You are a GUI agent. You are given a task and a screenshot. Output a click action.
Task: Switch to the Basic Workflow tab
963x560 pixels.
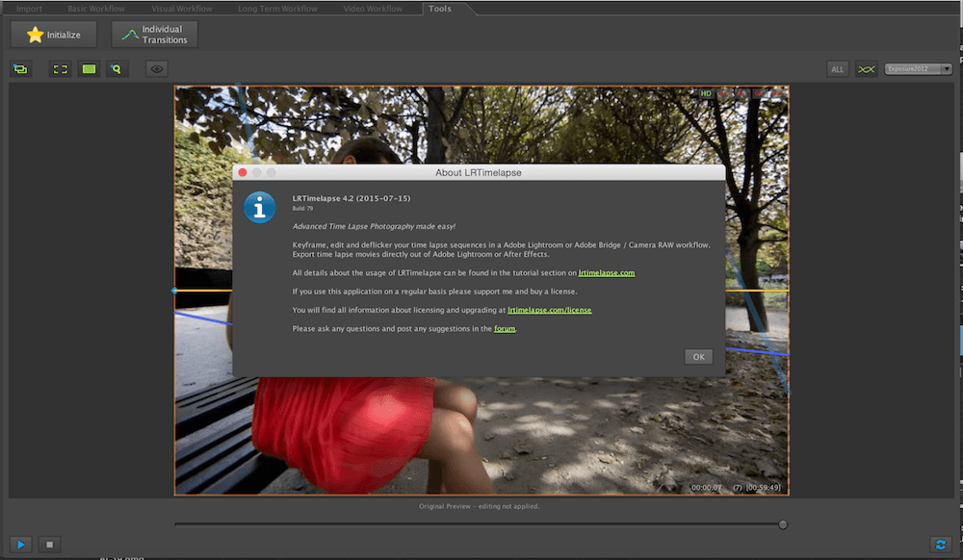[x=95, y=9]
